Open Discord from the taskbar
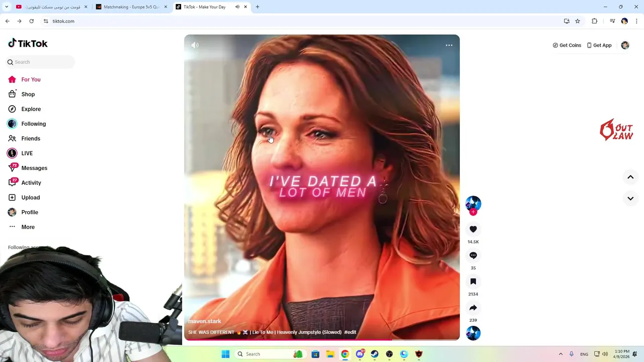Image resolution: width=644 pixels, height=362 pixels. point(360,354)
